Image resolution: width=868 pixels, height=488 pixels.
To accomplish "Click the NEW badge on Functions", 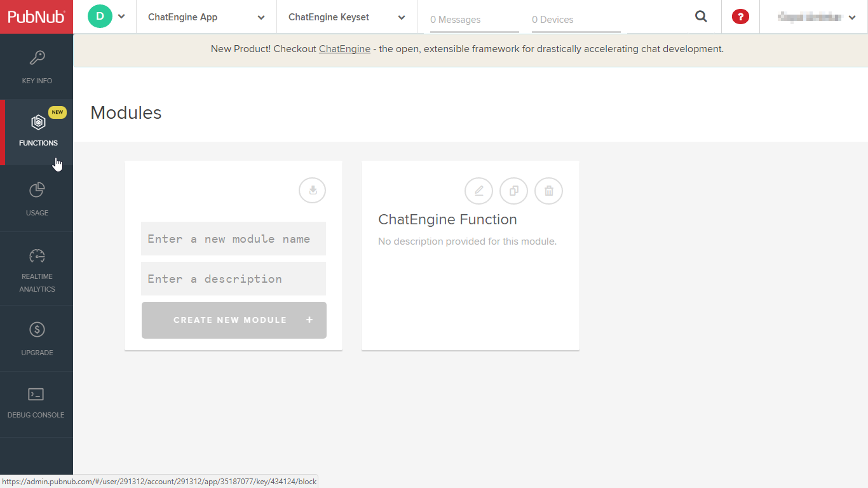I will click(57, 112).
